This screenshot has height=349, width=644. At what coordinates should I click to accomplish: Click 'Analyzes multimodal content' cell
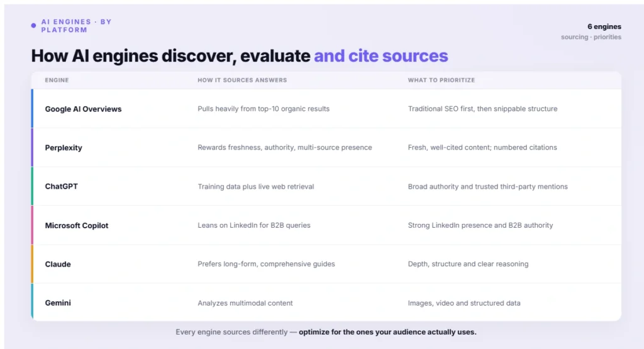245,303
